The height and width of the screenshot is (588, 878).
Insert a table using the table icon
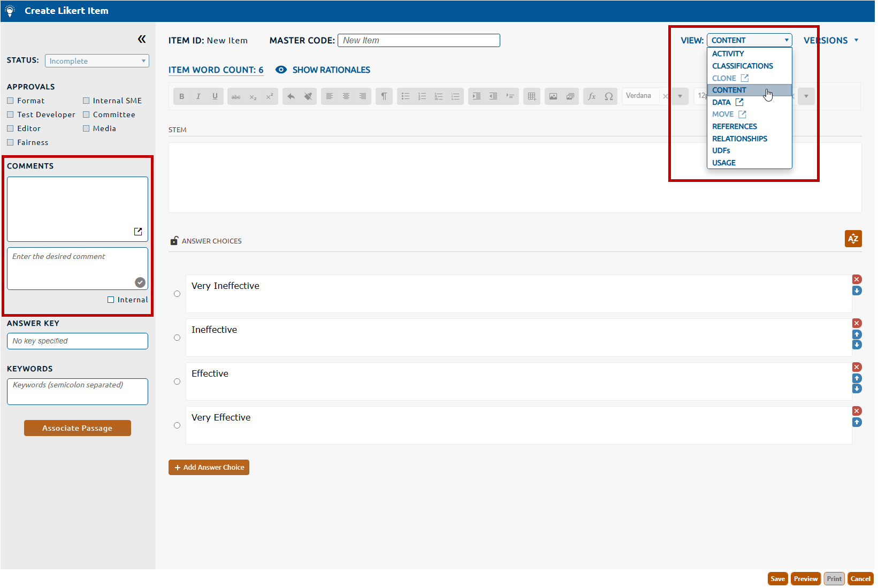coord(531,96)
